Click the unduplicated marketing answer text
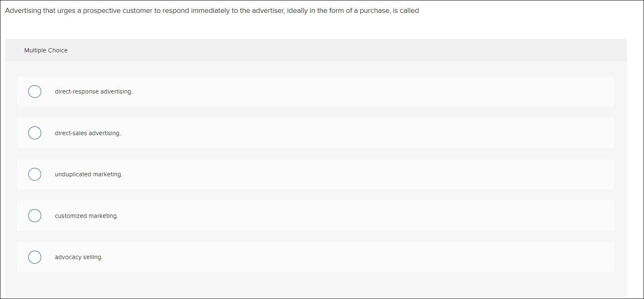Image resolution: width=644 pixels, height=299 pixels. pyautogui.click(x=89, y=174)
